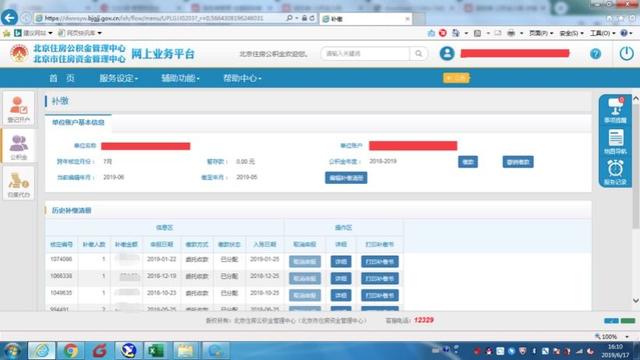Click the printer icon in the command bar
The width and height of the screenshot is (640, 360).
point(511,33)
